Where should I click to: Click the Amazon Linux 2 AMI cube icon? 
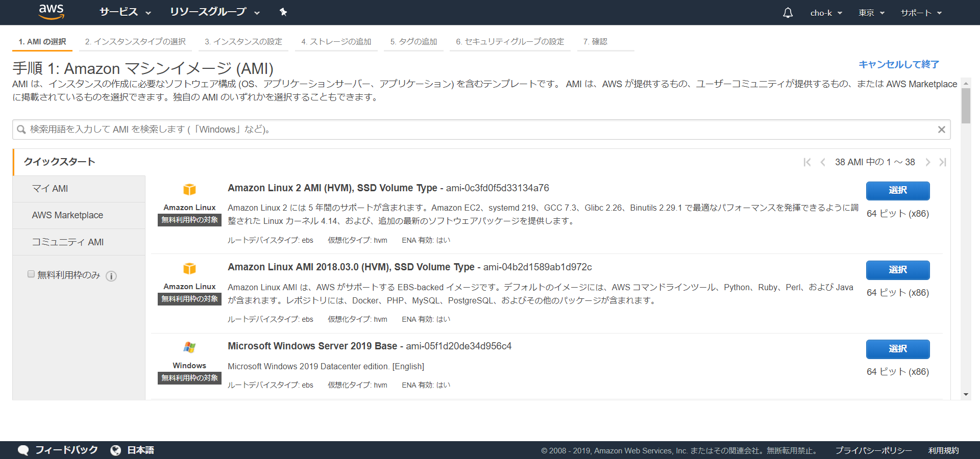point(189,190)
